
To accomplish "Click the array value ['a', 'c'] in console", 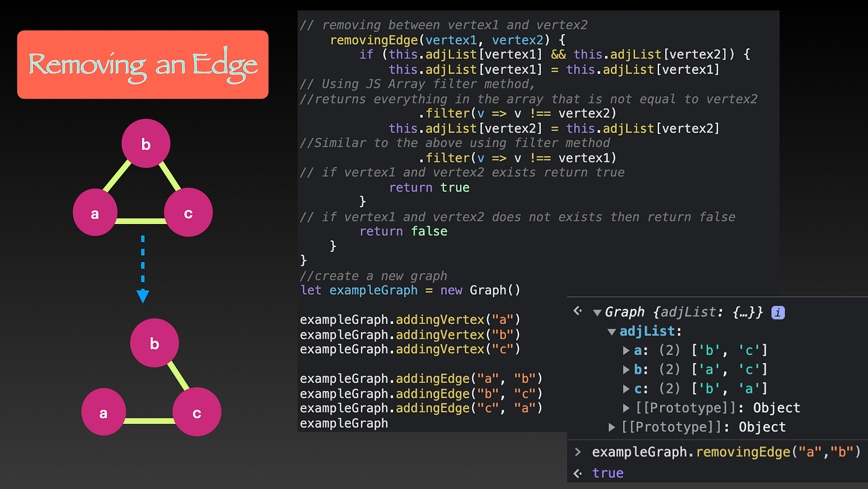I will (729, 370).
